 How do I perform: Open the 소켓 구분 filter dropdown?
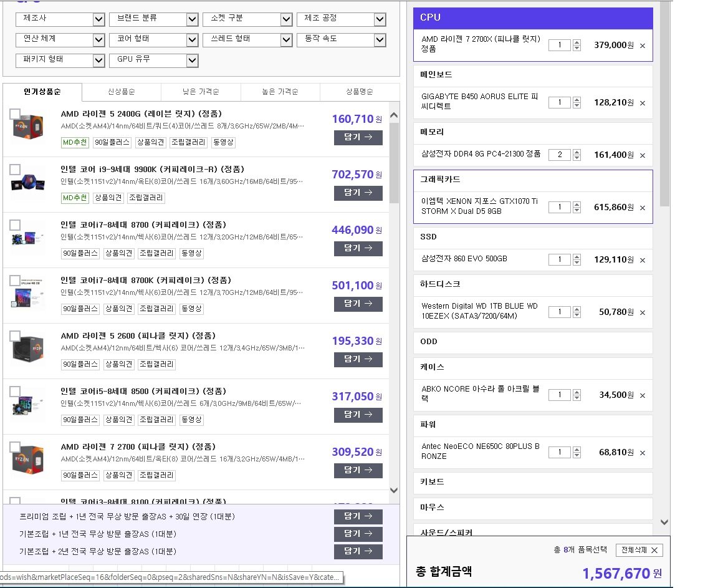pos(247,19)
